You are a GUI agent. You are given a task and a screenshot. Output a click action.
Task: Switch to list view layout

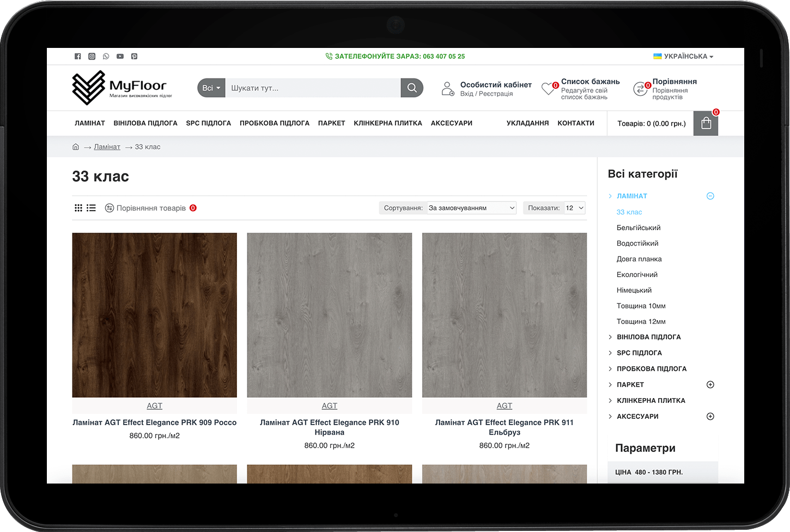[91, 208]
